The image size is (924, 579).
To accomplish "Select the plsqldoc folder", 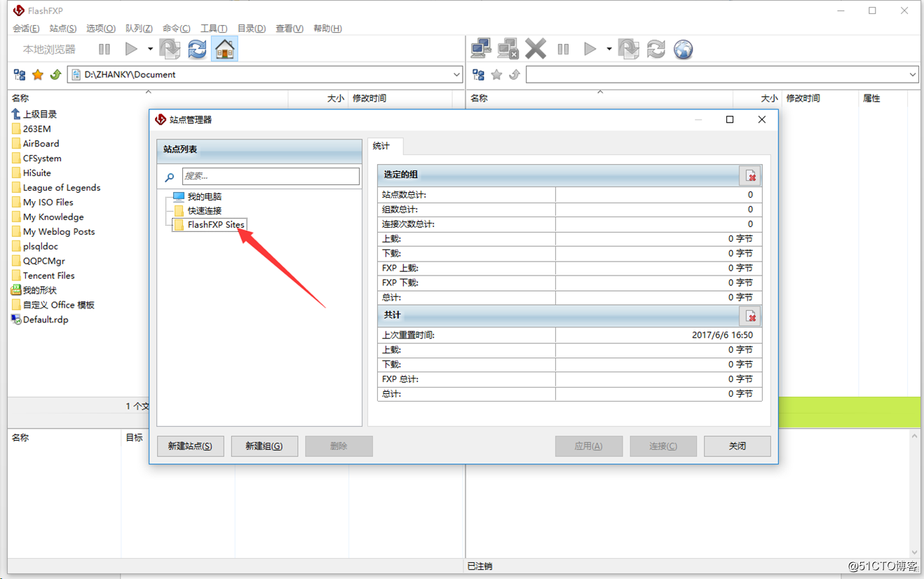I will click(x=35, y=247).
